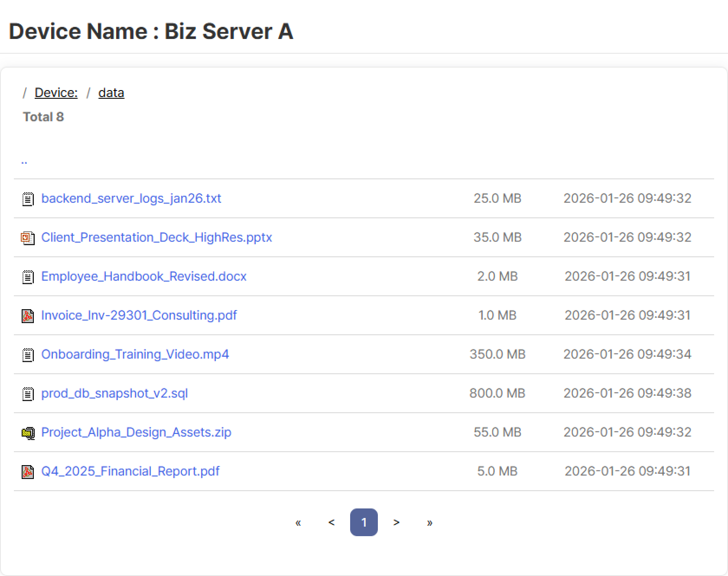This screenshot has width=728, height=576.
Task: Click the data breadcrumb folder
Action: click(111, 93)
